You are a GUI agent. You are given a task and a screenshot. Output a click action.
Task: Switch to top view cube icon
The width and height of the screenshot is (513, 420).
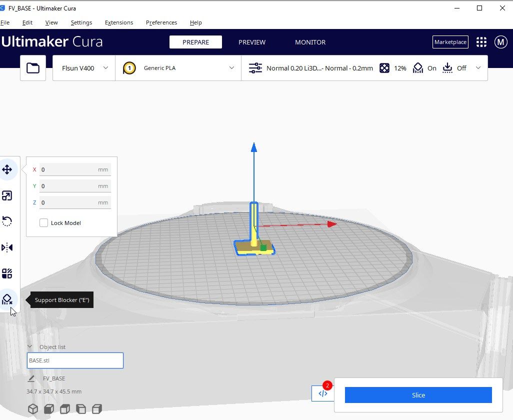coord(65,409)
